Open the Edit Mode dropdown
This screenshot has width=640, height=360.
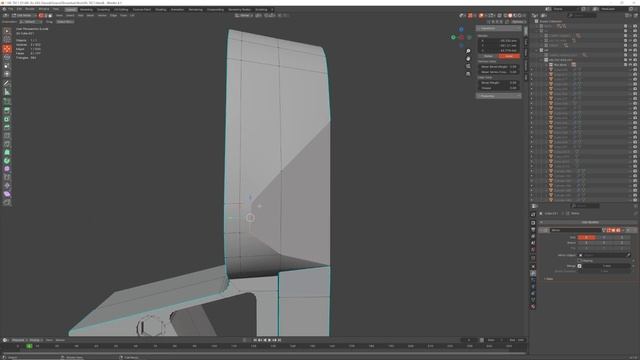tap(24, 16)
